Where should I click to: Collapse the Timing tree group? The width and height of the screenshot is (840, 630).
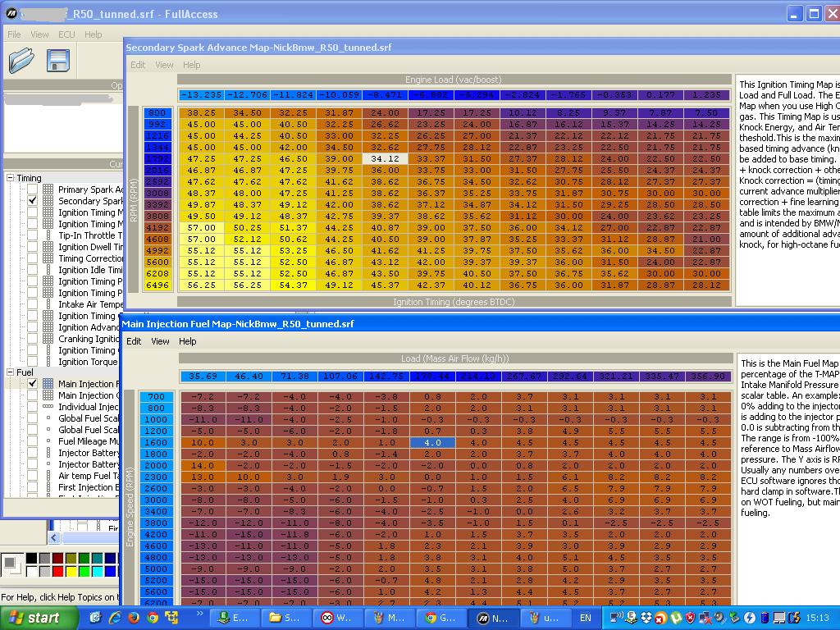[x=10, y=178]
